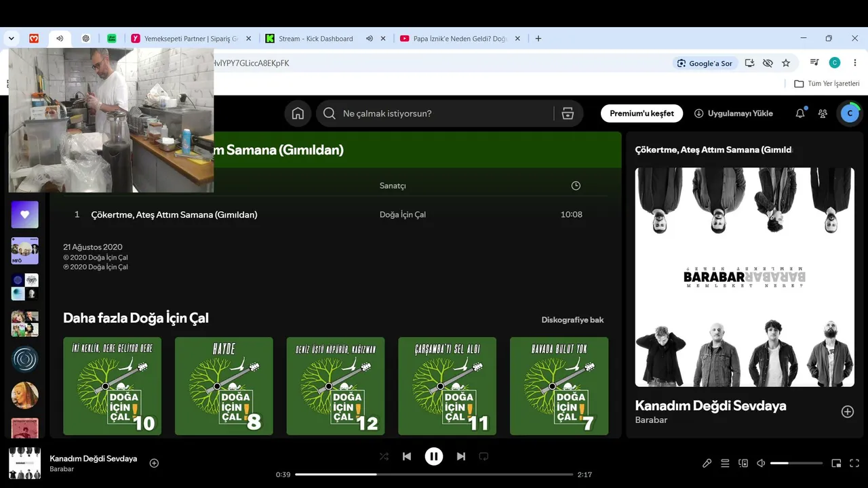Switch to the ChatGPT pinned tab
The height and width of the screenshot is (488, 868).
(x=85, y=39)
